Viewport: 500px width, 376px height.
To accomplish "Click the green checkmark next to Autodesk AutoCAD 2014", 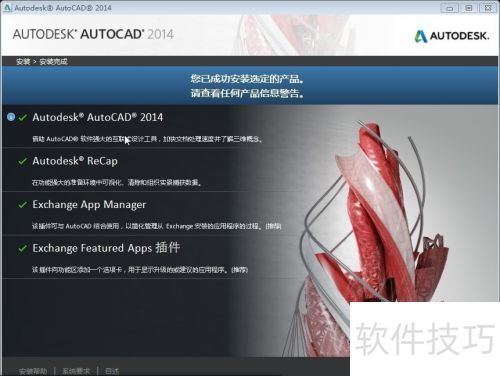I will pos(23,118).
